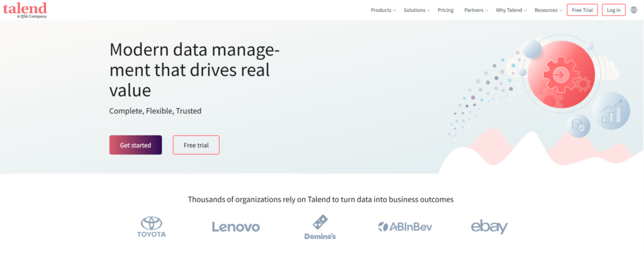Open the Resources dropdown menu
644x257 pixels.
tap(548, 10)
